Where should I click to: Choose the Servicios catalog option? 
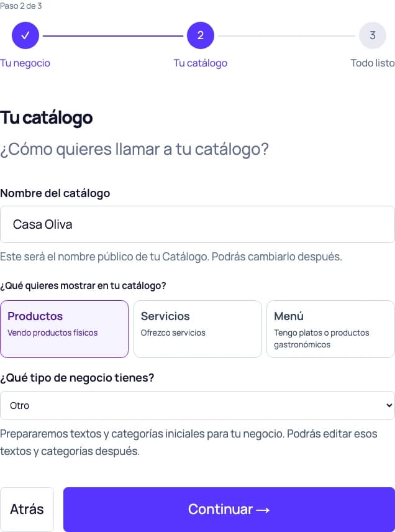pyautogui.click(x=197, y=329)
